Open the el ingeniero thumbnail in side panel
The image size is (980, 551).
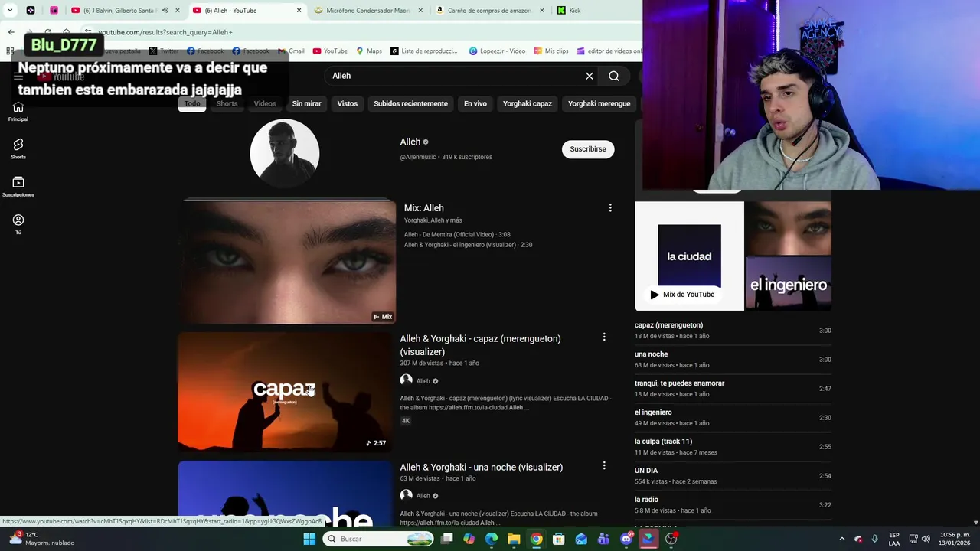[789, 282]
